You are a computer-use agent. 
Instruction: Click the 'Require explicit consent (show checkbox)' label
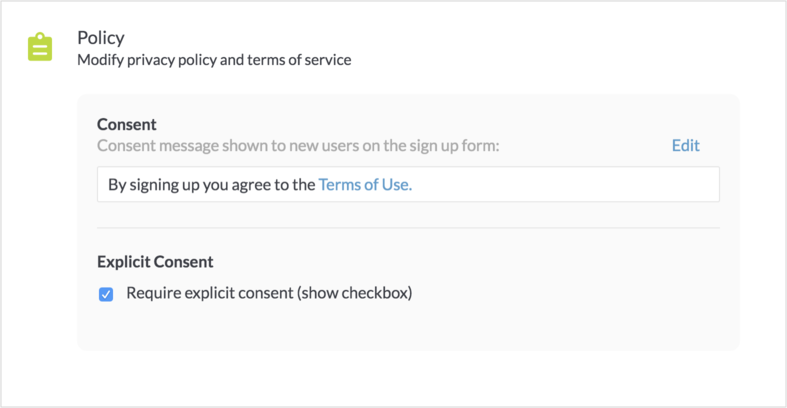click(x=269, y=293)
